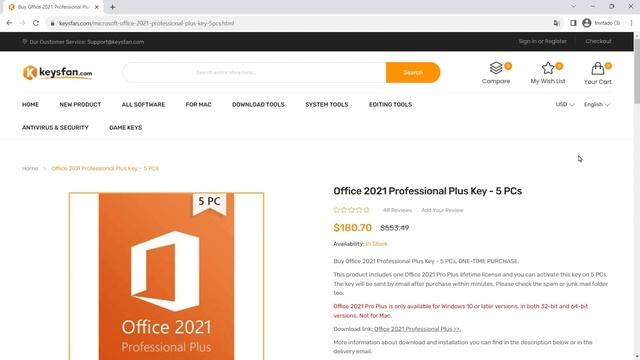Open the 48 Reviews link

[397, 210]
